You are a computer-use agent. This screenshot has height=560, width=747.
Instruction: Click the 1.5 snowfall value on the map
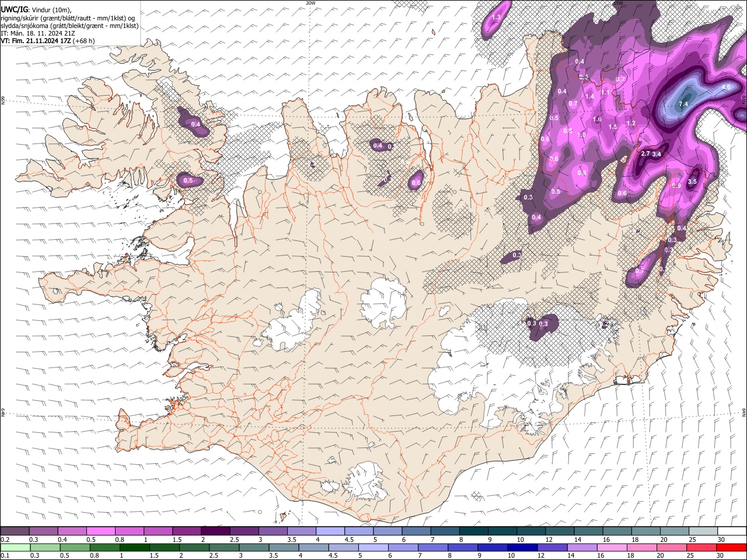click(613, 127)
